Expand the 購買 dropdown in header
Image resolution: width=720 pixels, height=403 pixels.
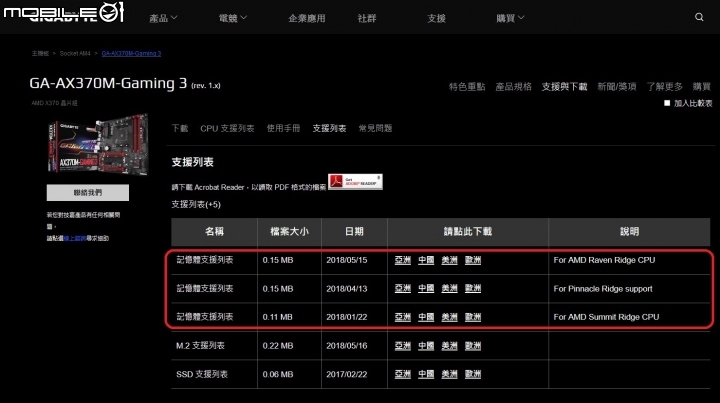(x=510, y=18)
